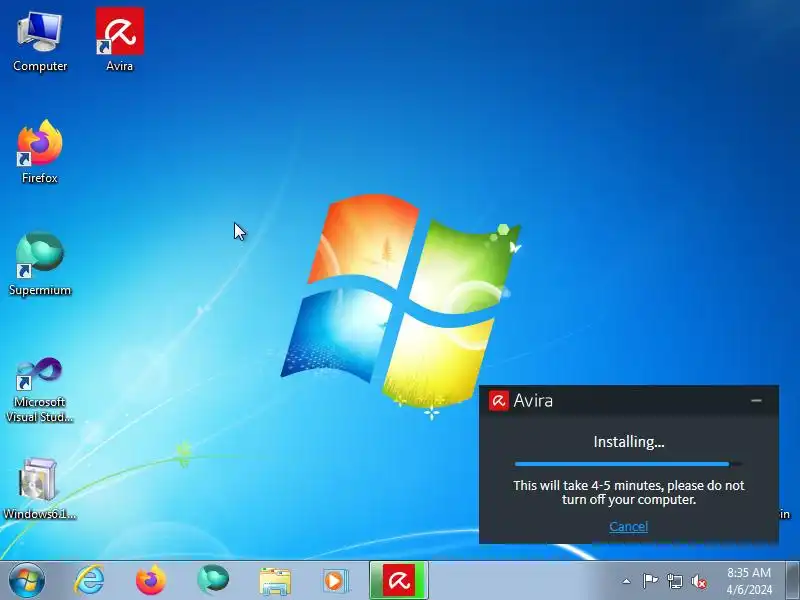Open the Action Center flag icon
Screen dimensions: 800x600
pyautogui.click(x=650, y=581)
